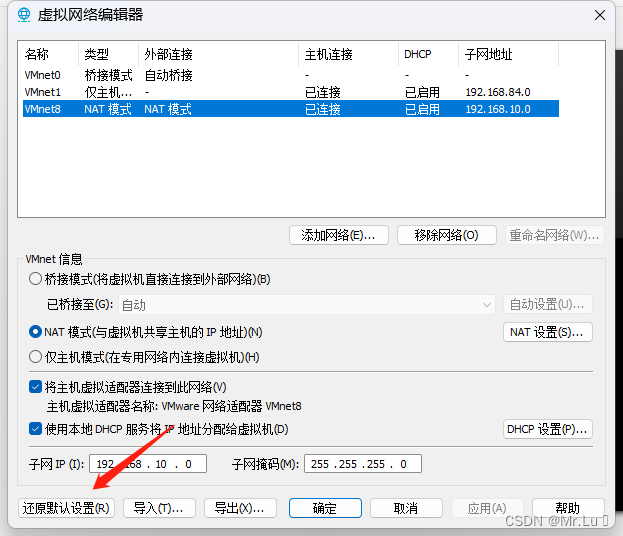Toggle 使用本地 DHCP 服务 checkbox
The image size is (623, 536).
(x=35, y=429)
